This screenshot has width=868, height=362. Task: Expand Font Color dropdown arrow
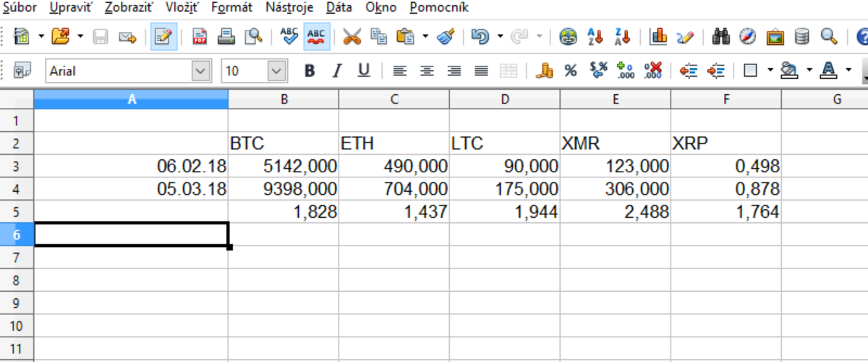point(848,71)
